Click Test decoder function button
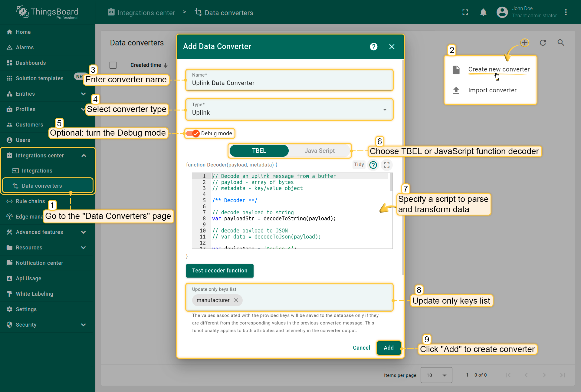The height and width of the screenshot is (392, 581). click(x=220, y=271)
